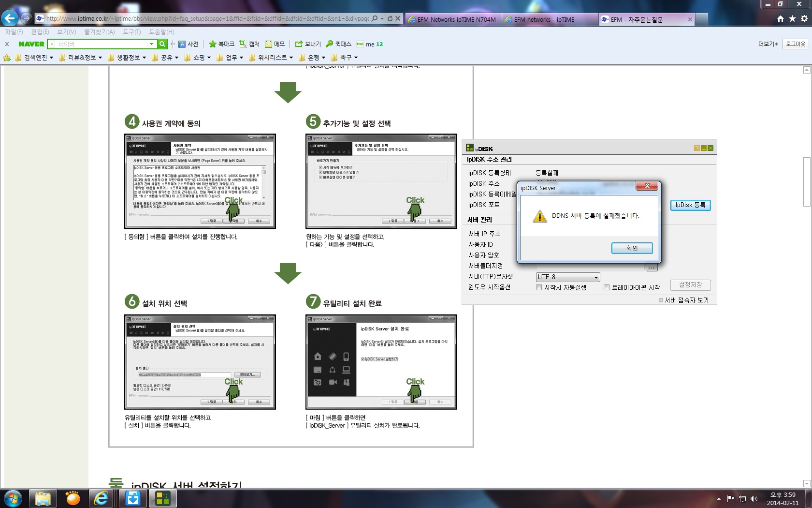Viewport: 812px width, 508px height.
Task: Expand the 은행 favorites folder
Action: (x=312, y=58)
